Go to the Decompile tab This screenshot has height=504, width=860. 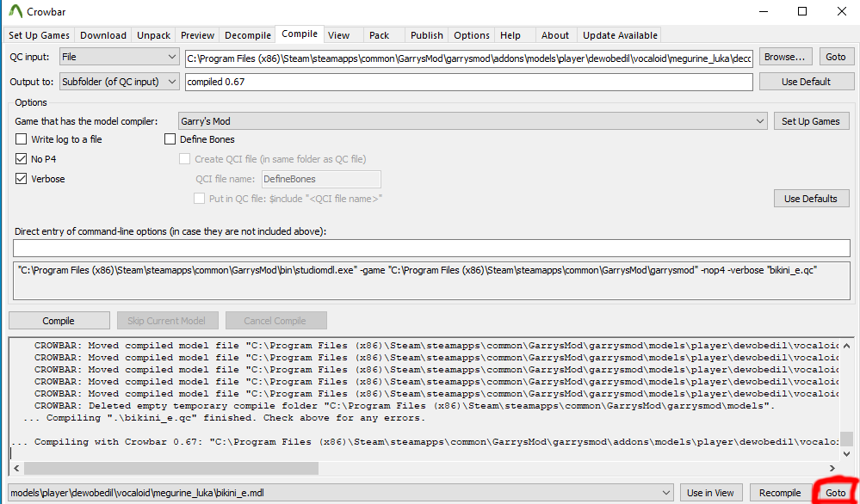(x=248, y=35)
